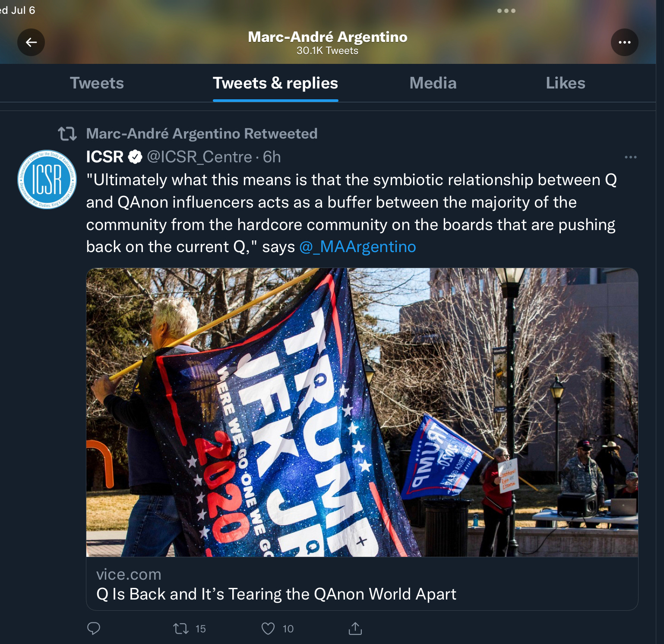Click the ICSR verified badge
Image resolution: width=664 pixels, height=644 pixels.
(x=136, y=157)
